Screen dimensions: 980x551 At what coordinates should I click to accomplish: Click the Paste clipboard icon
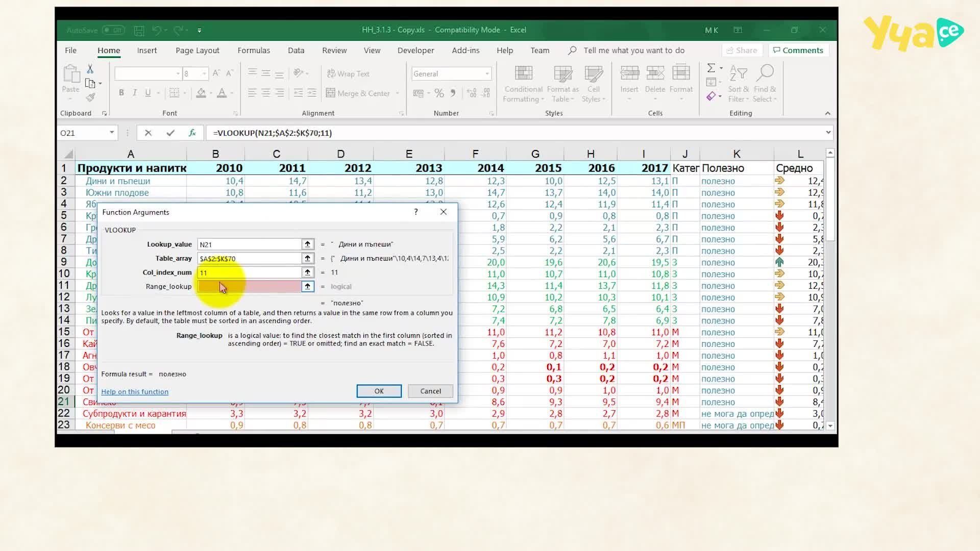pyautogui.click(x=71, y=74)
